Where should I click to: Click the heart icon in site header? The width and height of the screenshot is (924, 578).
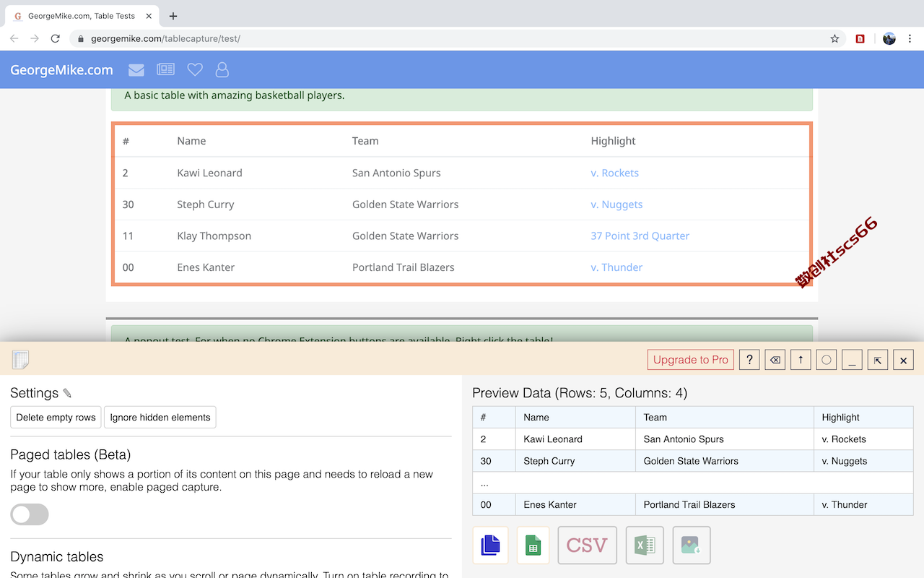click(x=195, y=70)
